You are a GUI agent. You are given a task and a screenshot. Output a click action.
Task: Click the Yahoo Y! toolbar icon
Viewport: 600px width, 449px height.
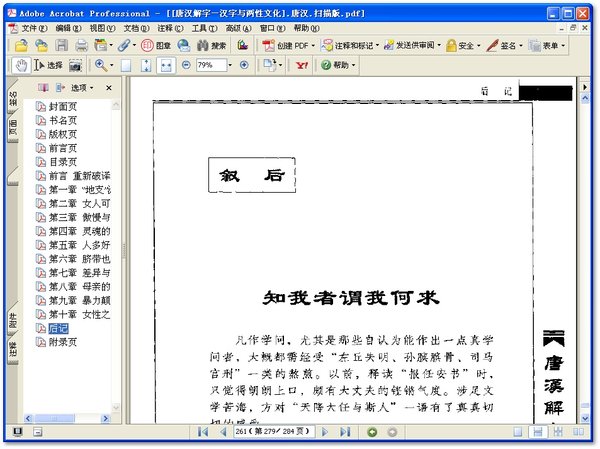pyautogui.click(x=302, y=65)
